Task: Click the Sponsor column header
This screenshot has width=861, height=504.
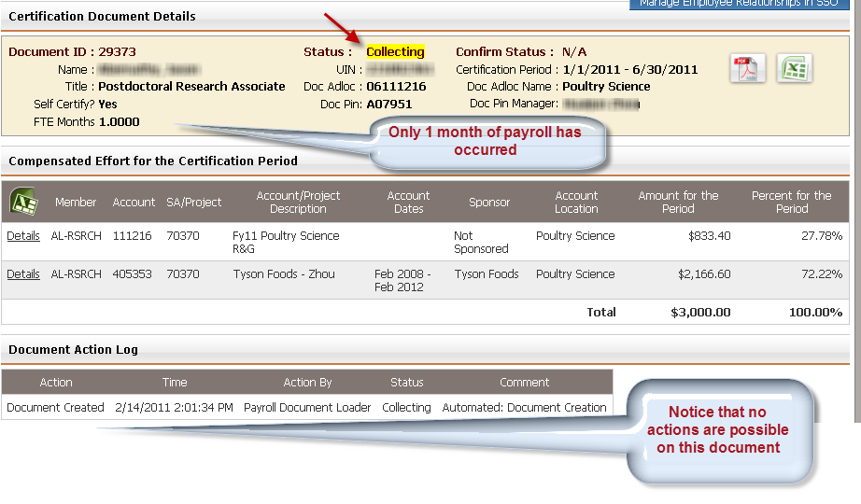Action: pyautogui.click(x=489, y=203)
